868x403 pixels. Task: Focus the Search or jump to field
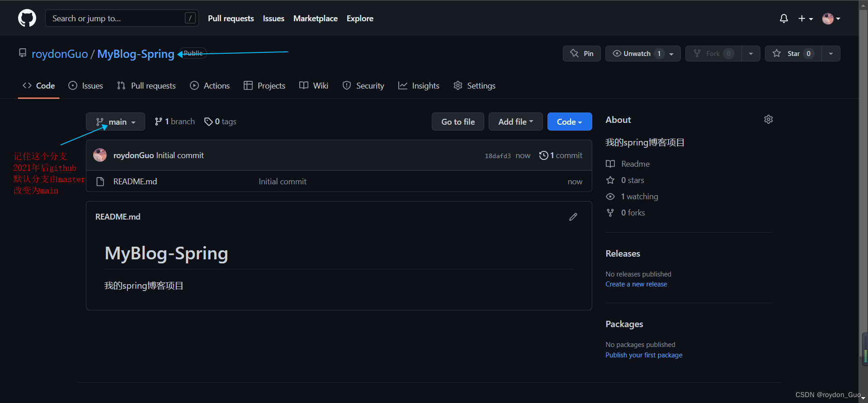[122, 19]
